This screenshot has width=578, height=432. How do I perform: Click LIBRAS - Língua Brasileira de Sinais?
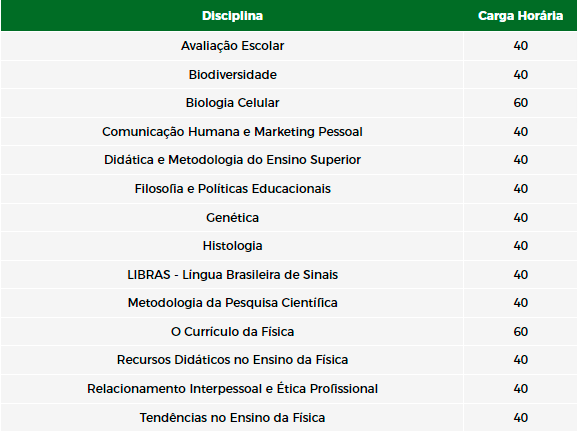click(233, 275)
